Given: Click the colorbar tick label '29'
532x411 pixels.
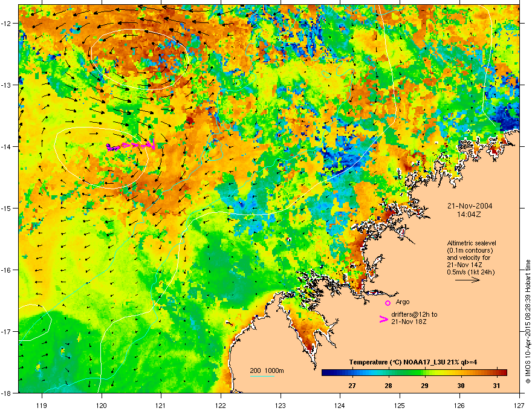Looking at the screenshot, I should [424, 386].
